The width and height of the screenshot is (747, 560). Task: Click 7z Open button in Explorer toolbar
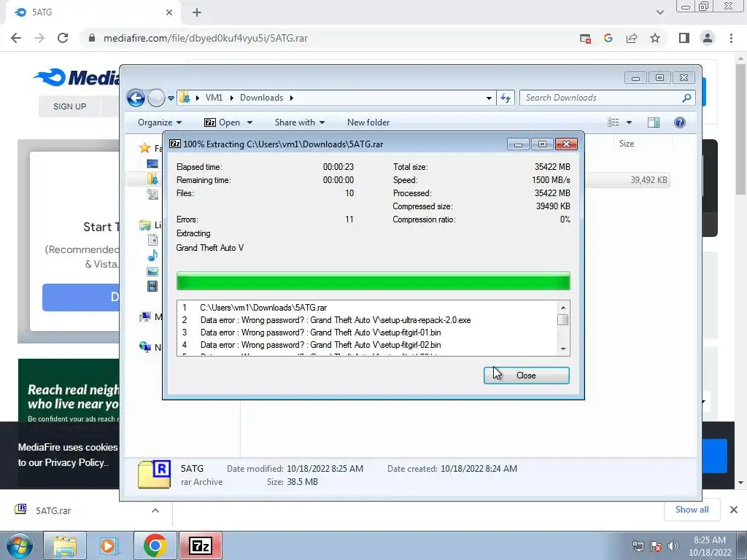point(222,122)
